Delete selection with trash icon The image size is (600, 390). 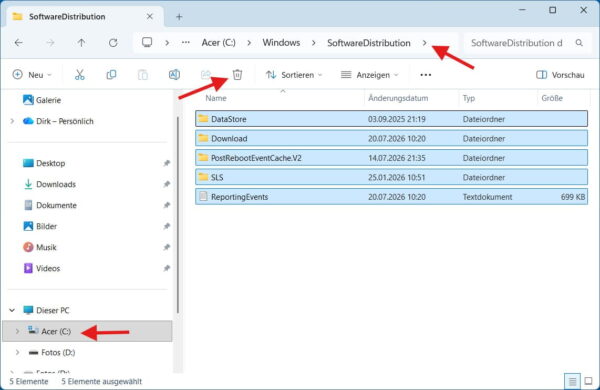(237, 75)
